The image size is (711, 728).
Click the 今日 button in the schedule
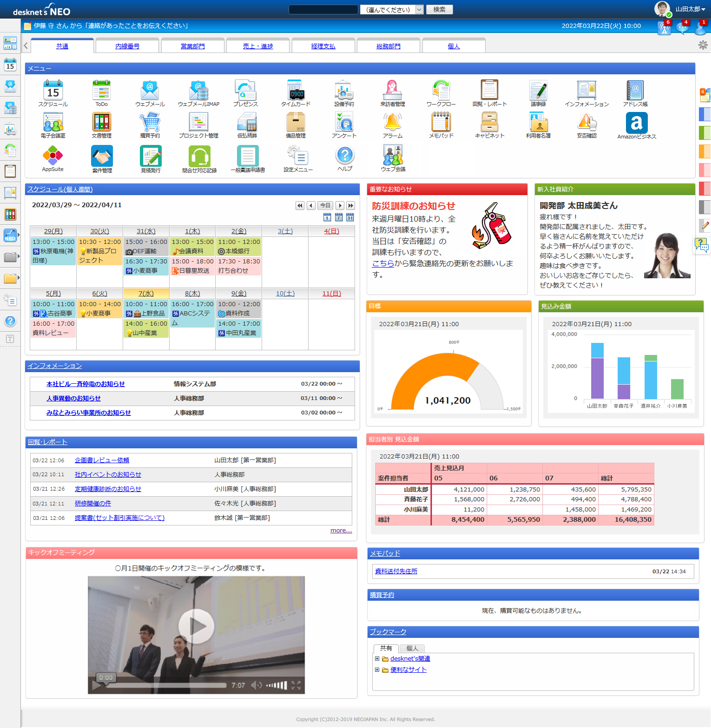pos(325,205)
